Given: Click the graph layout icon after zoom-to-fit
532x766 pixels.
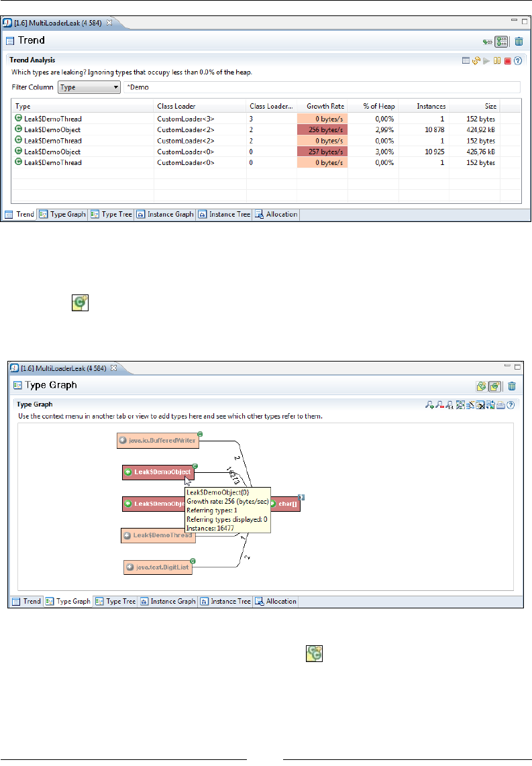Looking at the screenshot, I should 470,405.
